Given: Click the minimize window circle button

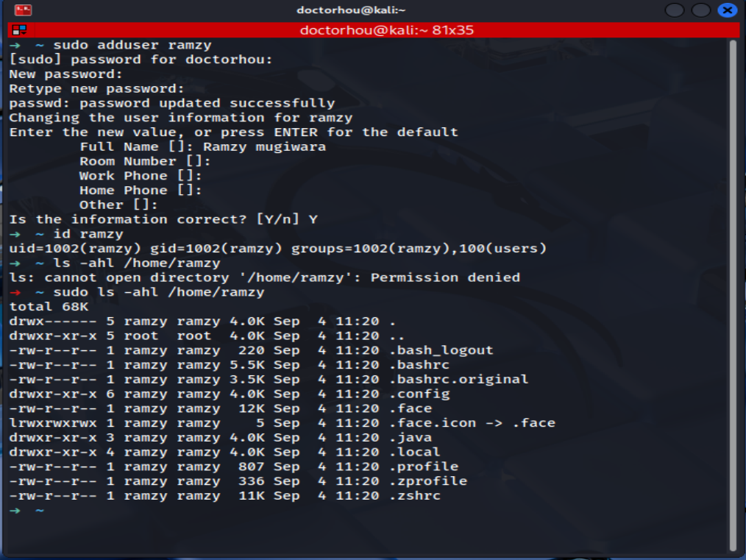Looking at the screenshot, I should [x=674, y=10].
